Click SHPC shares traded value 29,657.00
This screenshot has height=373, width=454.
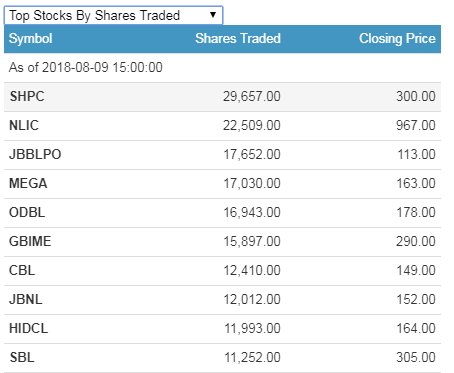[252, 97]
